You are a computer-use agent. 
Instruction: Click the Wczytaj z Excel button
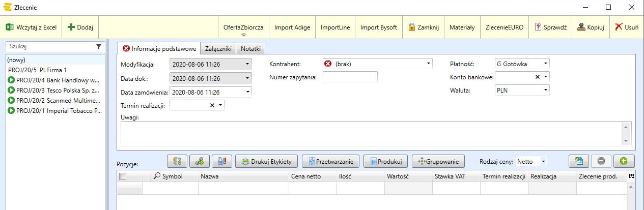[31, 27]
